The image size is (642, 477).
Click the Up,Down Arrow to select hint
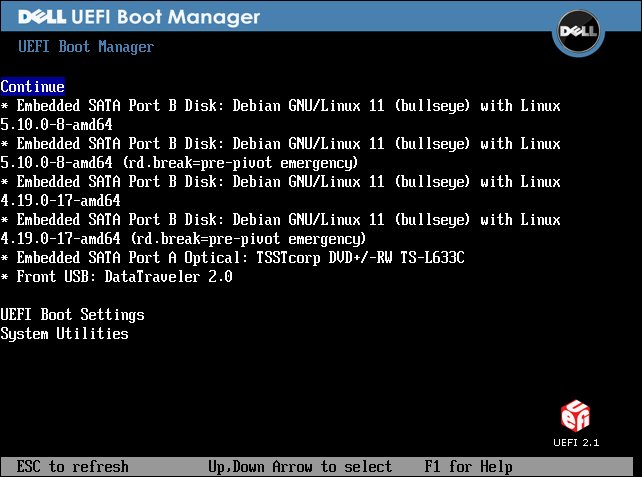coord(300,467)
